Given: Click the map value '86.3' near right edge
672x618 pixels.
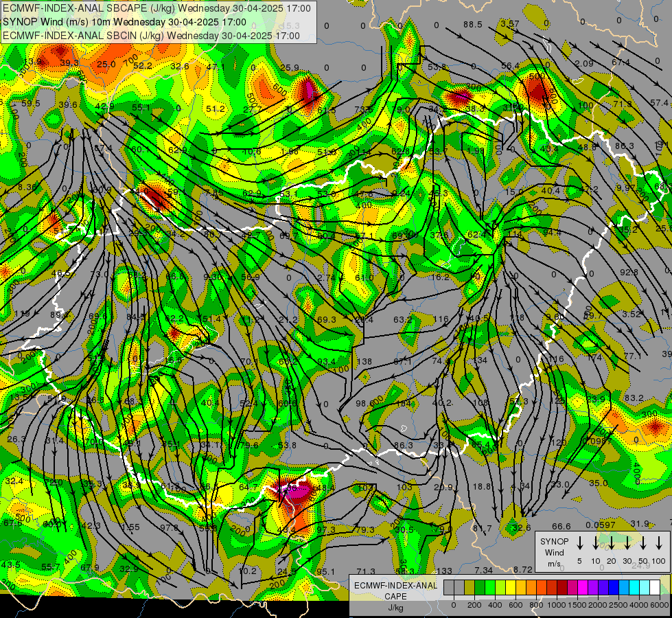Looking at the screenshot, I should [x=625, y=146].
